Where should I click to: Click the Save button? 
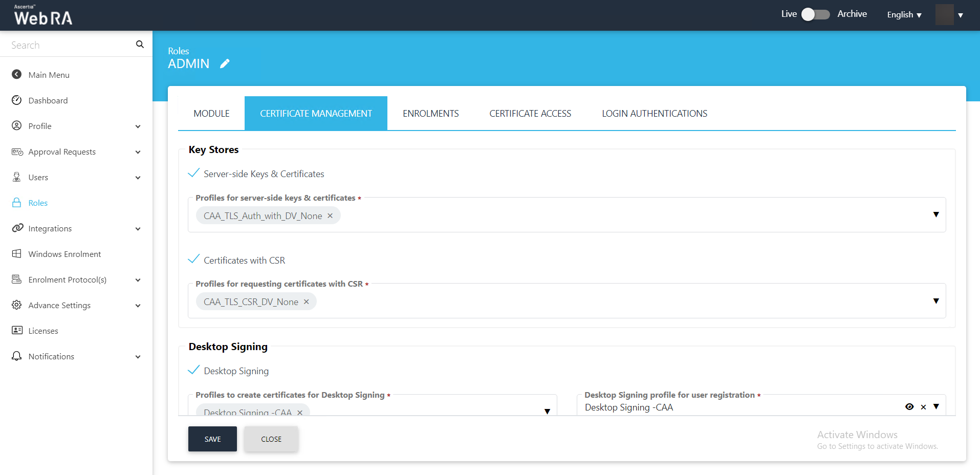point(212,439)
